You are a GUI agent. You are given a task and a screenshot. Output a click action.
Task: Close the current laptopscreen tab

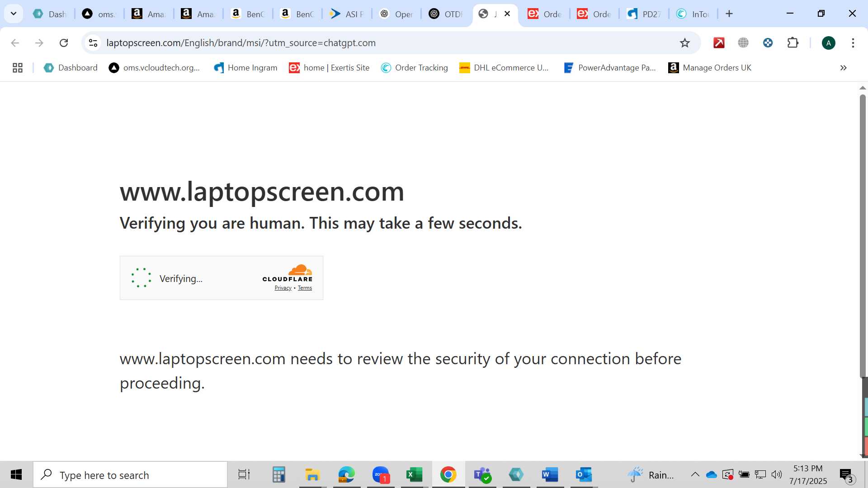tap(507, 14)
